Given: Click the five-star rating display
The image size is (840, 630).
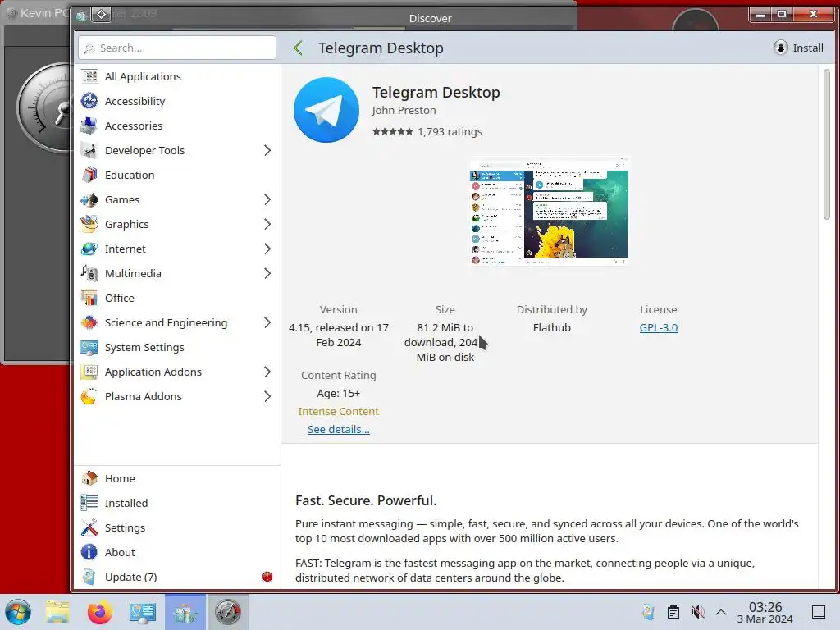Looking at the screenshot, I should (393, 131).
